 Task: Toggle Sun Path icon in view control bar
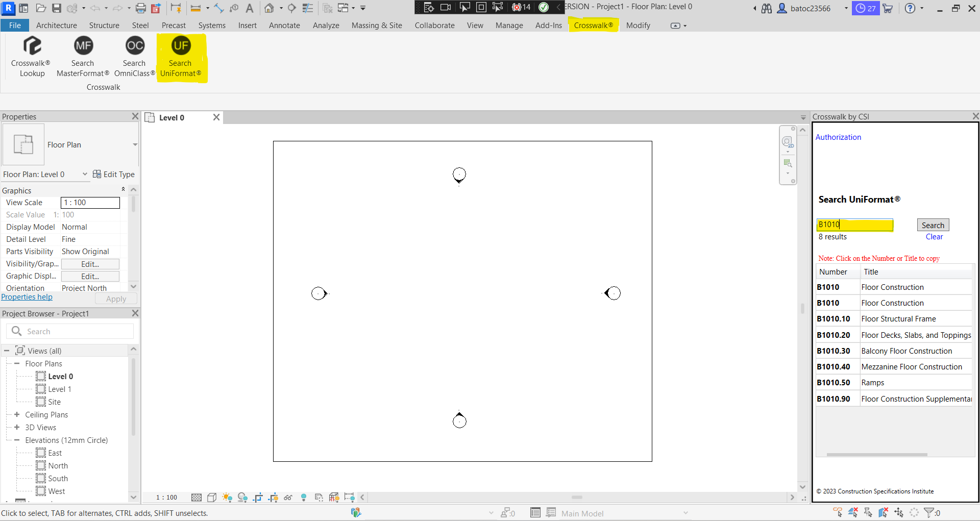pyautogui.click(x=227, y=498)
